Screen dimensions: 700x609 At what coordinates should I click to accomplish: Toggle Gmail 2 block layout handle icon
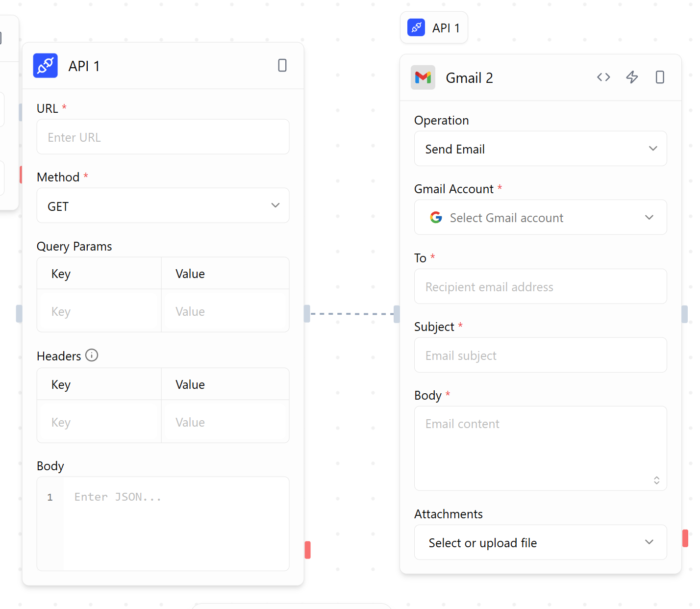click(660, 77)
